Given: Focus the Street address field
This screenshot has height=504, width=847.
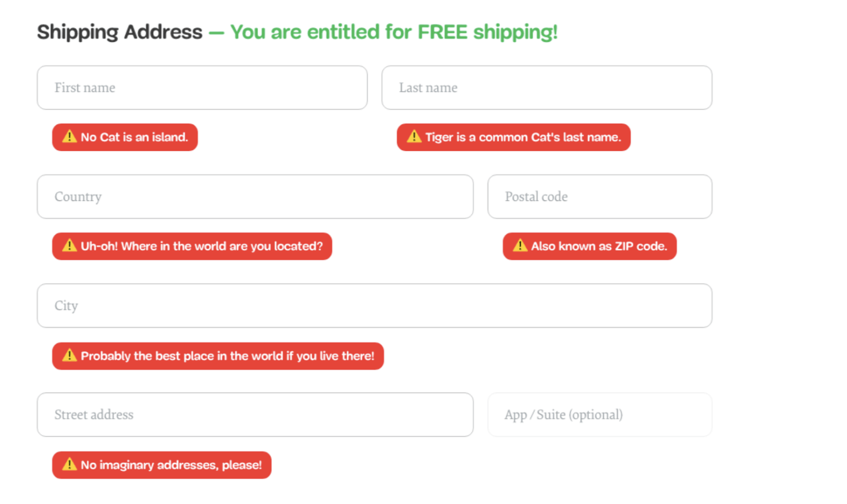Looking at the screenshot, I should point(255,415).
